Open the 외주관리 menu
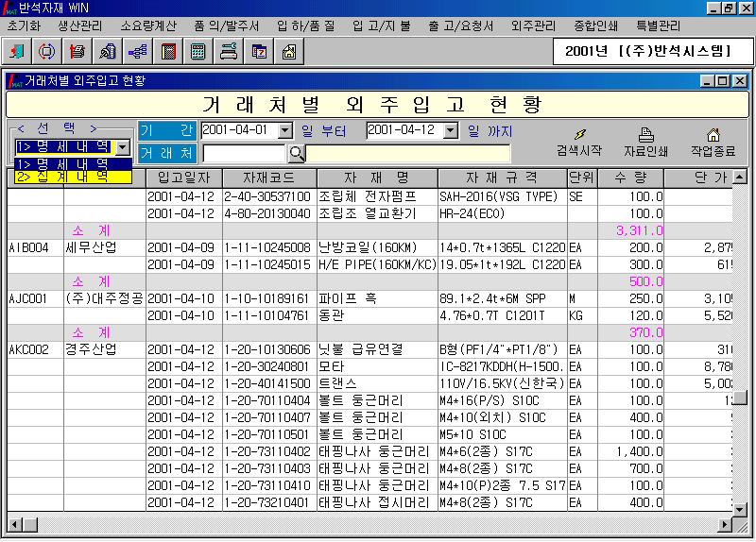Image resolution: width=756 pixels, height=542 pixels. pyautogui.click(x=532, y=25)
